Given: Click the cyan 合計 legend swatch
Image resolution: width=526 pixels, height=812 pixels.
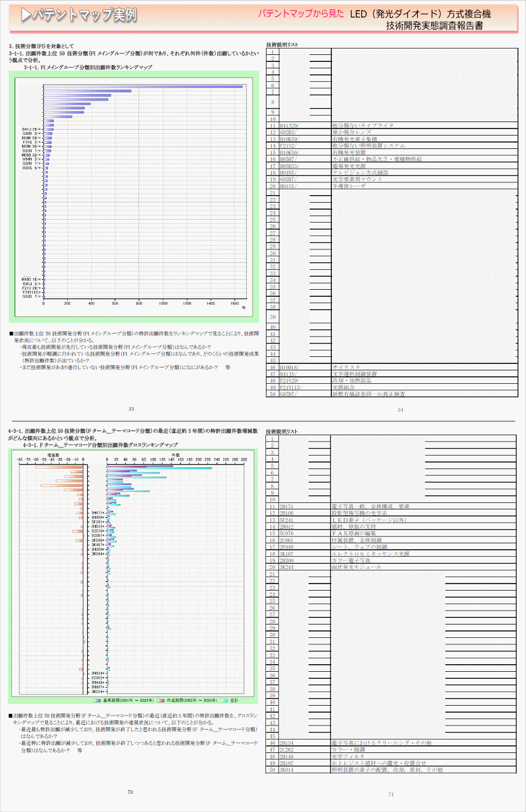Looking at the screenshot, I should coord(224,700).
